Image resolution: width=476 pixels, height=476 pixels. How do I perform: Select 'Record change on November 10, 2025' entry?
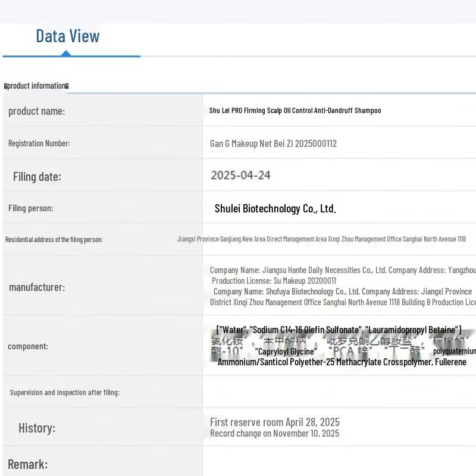click(274, 433)
